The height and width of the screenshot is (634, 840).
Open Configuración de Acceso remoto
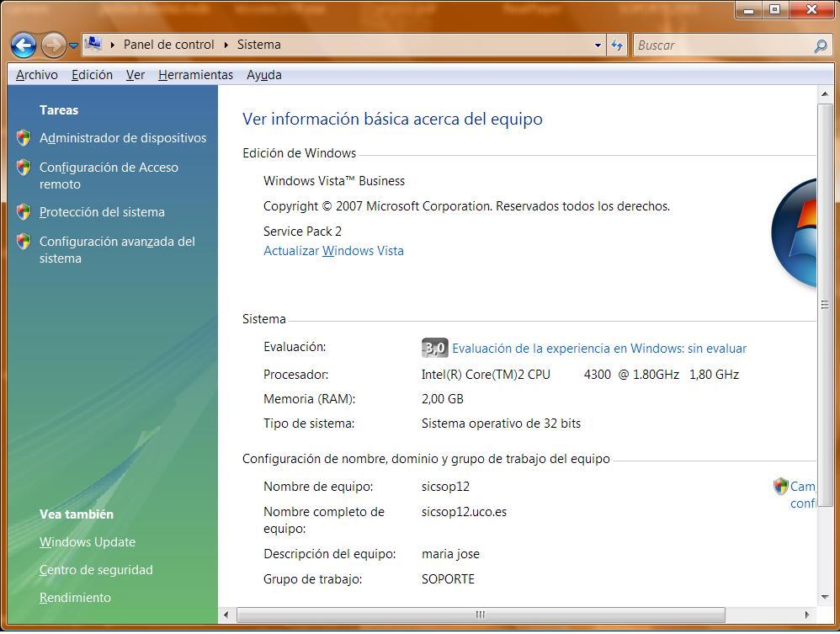pos(109,175)
